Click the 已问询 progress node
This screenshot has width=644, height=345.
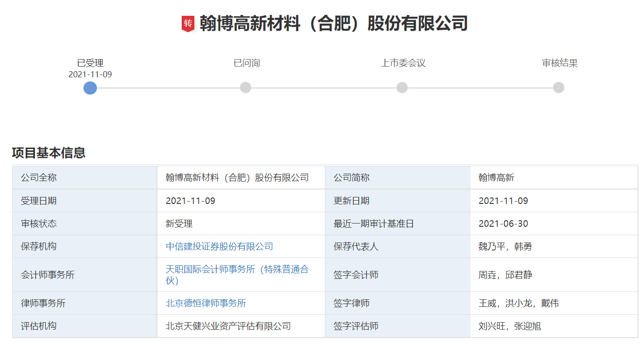(246, 88)
